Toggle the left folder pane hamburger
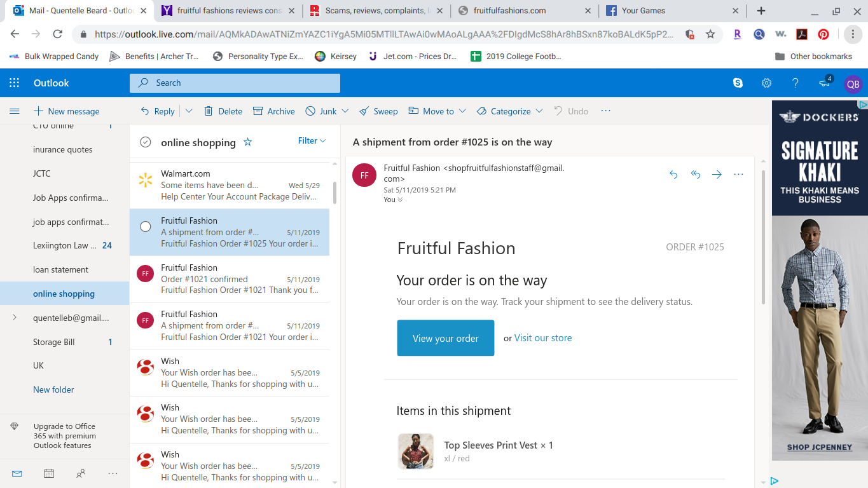This screenshot has height=488, width=868. 14,111
